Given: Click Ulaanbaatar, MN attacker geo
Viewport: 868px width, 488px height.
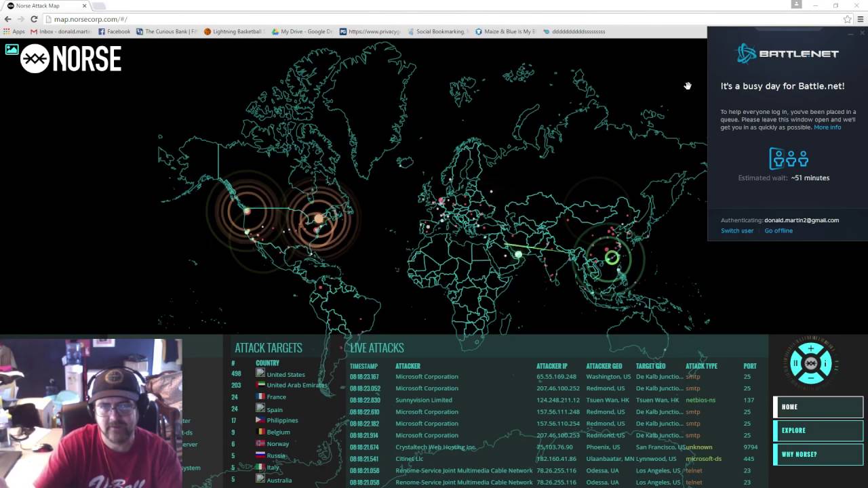Looking at the screenshot, I should pyautogui.click(x=610, y=459).
